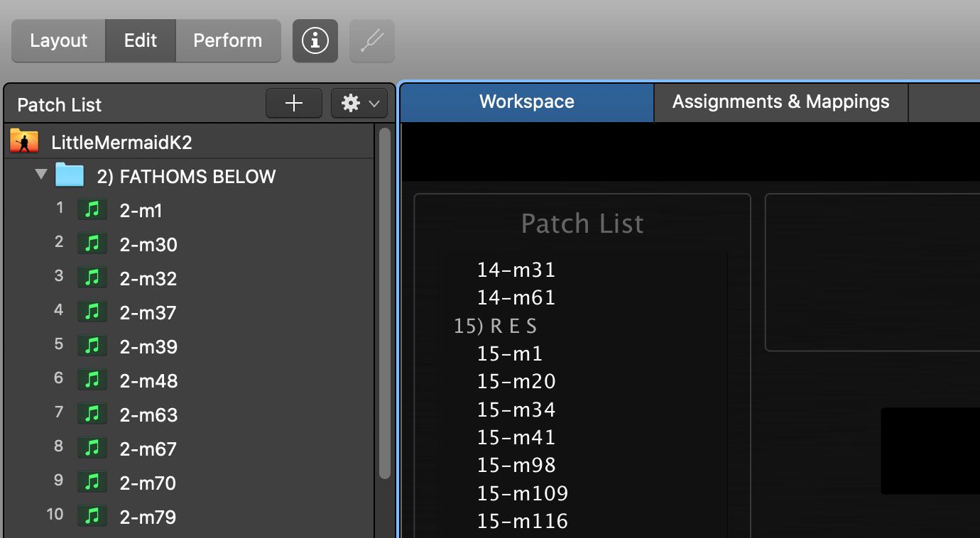
Task: Click the green patch icon beside 2-m48
Action: coord(92,380)
